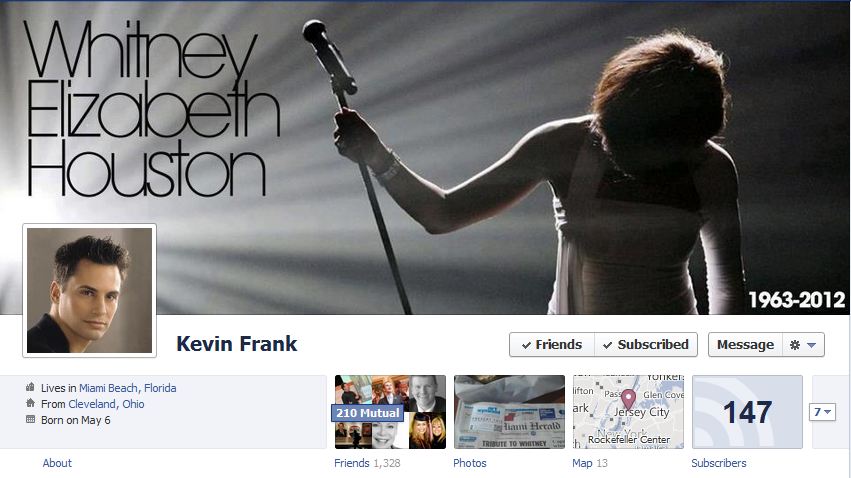Click the map pin on Jersey City map
Viewport: 851px width, 478px height.
628,400
